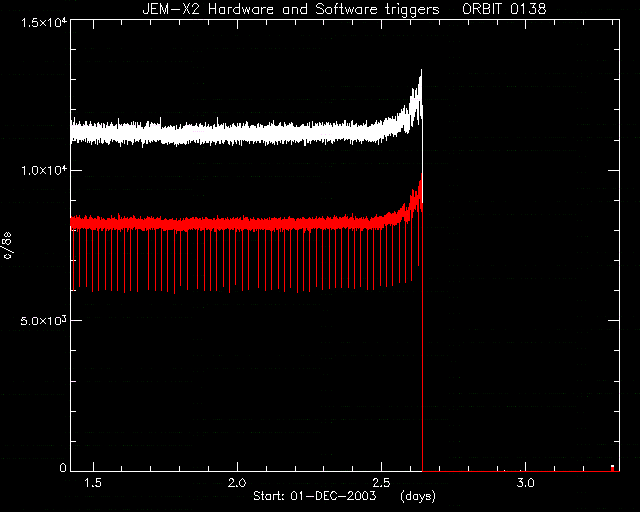The height and width of the screenshot is (512, 640).
Task: Click the 1.5×10⁴ y-axis tick label
Action: [x=44, y=22]
